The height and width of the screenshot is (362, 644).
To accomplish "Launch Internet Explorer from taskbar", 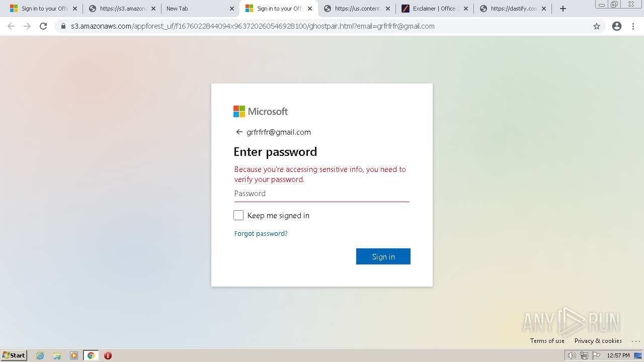I will coord(40,355).
